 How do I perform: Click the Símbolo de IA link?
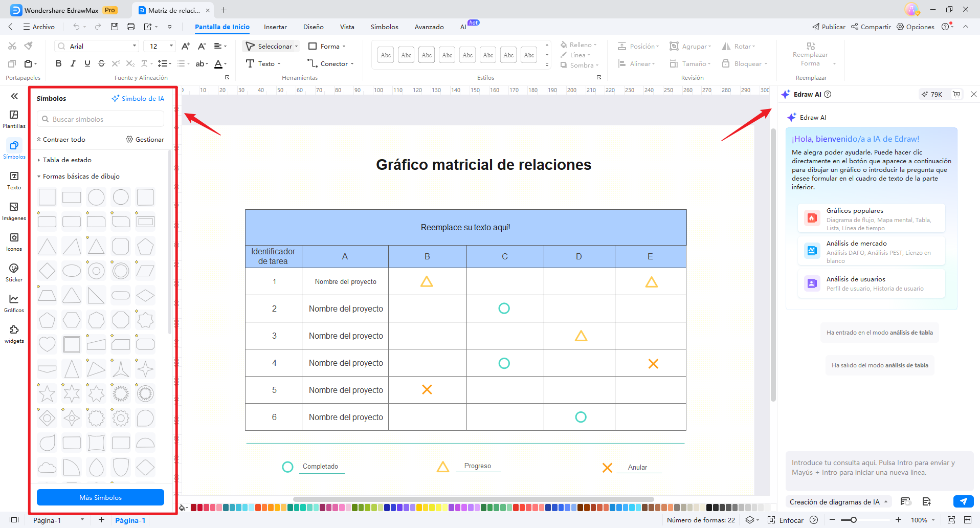point(138,98)
